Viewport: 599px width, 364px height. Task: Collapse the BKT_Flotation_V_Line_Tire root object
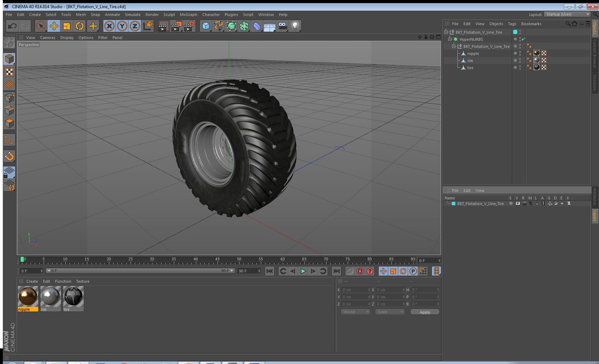tap(446, 32)
